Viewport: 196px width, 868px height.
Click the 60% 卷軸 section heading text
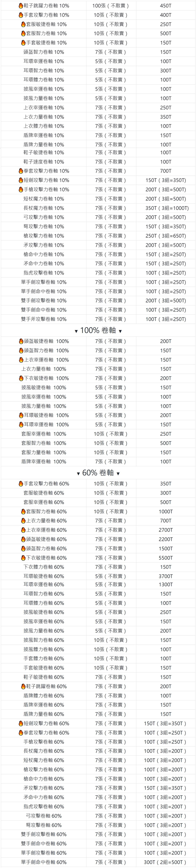click(98, 473)
